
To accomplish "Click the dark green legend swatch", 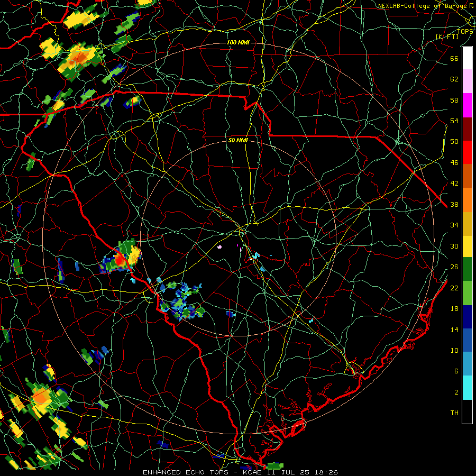I will tap(467, 269).
